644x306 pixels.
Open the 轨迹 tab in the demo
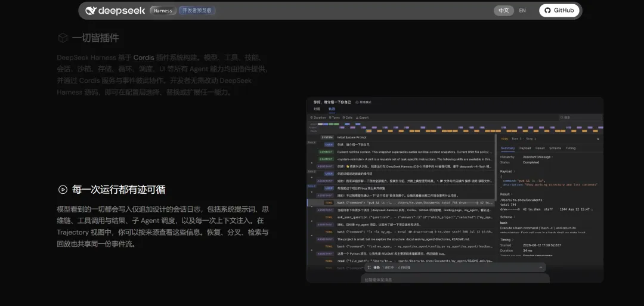click(x=332, y=109)
